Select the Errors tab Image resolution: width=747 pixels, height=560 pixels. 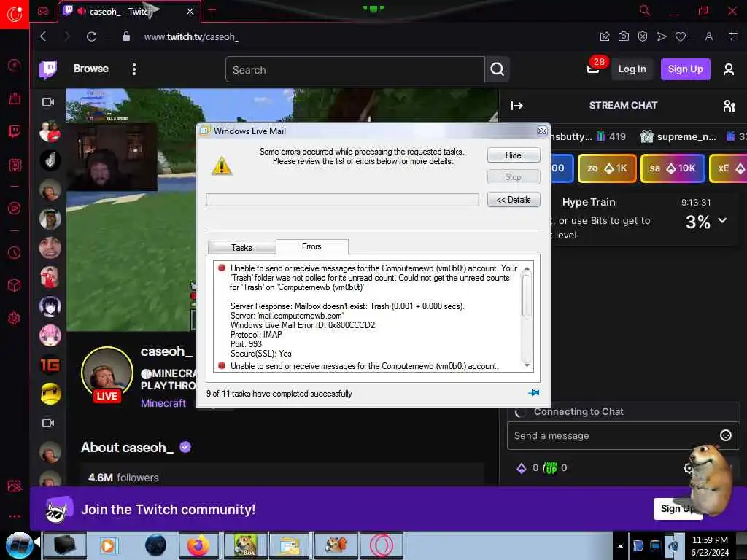point(311,246)
